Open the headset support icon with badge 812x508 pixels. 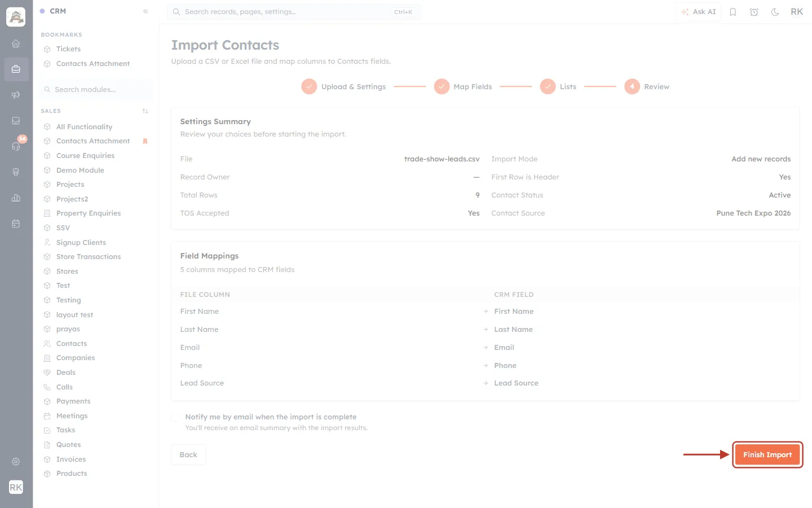click(16, 146)
